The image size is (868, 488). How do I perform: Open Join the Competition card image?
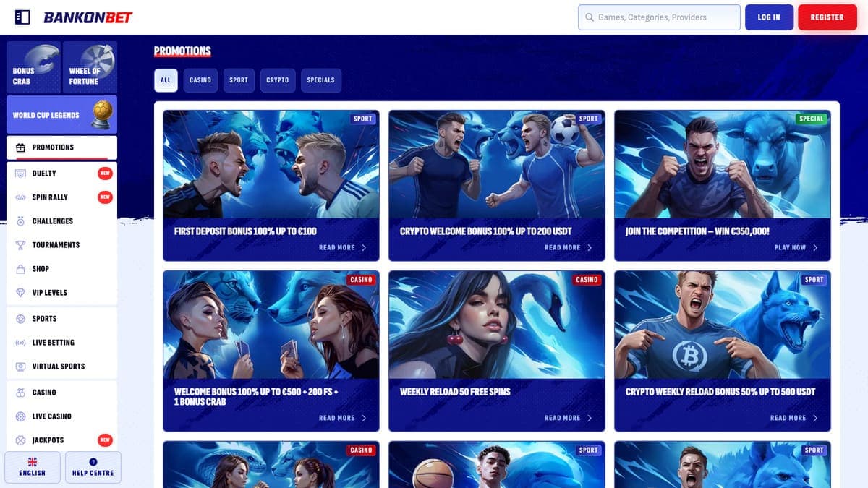click(x=723, y=164)
